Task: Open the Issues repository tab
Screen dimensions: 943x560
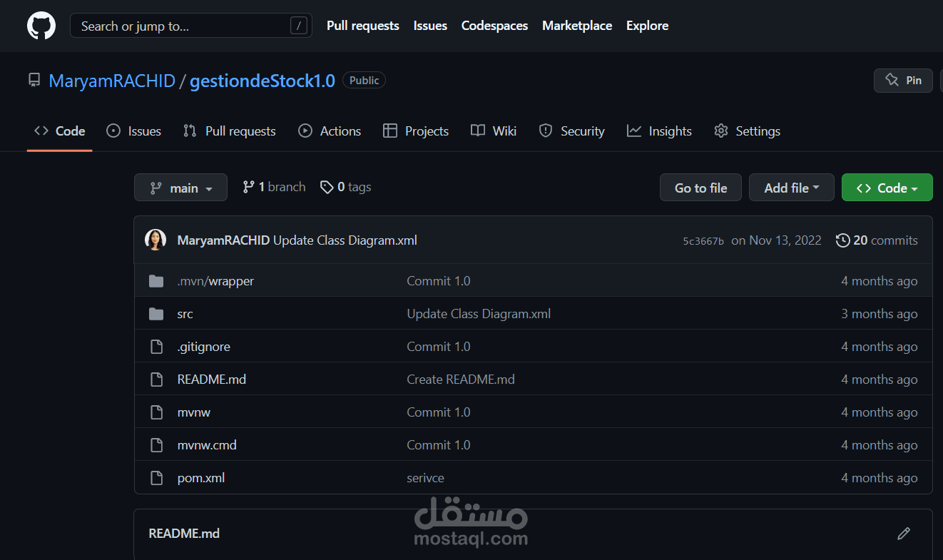Action: 133,131
